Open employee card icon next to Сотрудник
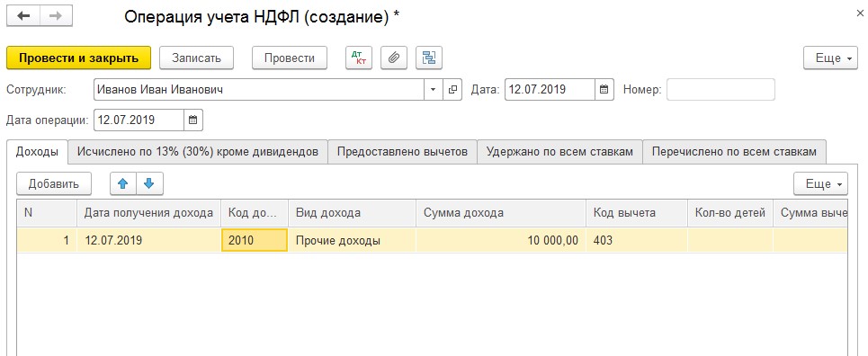 452,89
